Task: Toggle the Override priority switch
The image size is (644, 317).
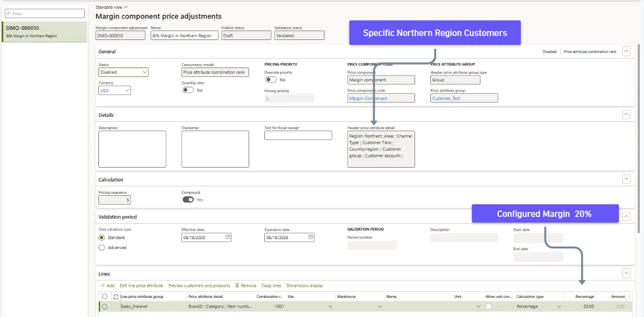Action: pyautogui.click(x=271, y=79)
